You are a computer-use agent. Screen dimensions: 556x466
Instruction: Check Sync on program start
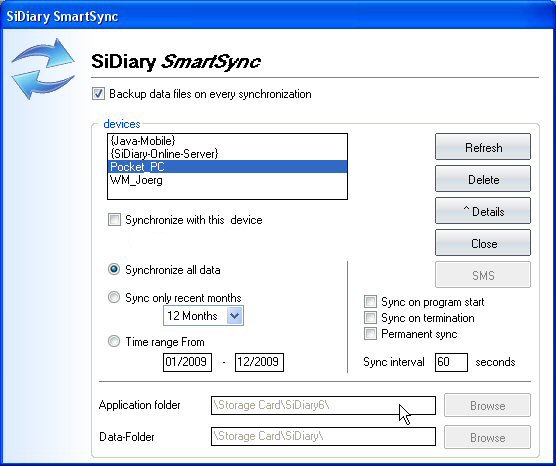coord(370,302)
